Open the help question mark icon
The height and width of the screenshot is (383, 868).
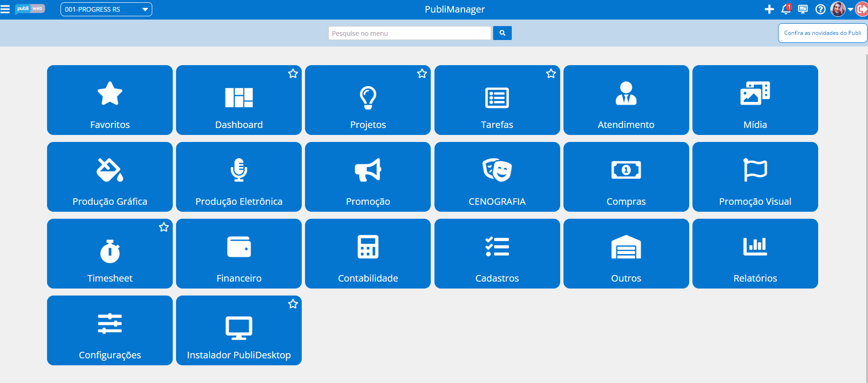click(821, 9)
